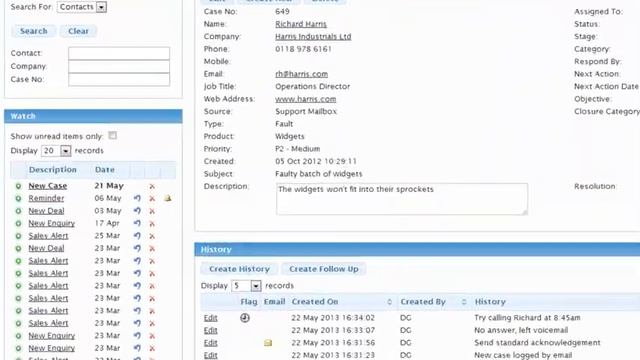
Task: Grab the Description text area resize handle
Action: click(524, 212)
